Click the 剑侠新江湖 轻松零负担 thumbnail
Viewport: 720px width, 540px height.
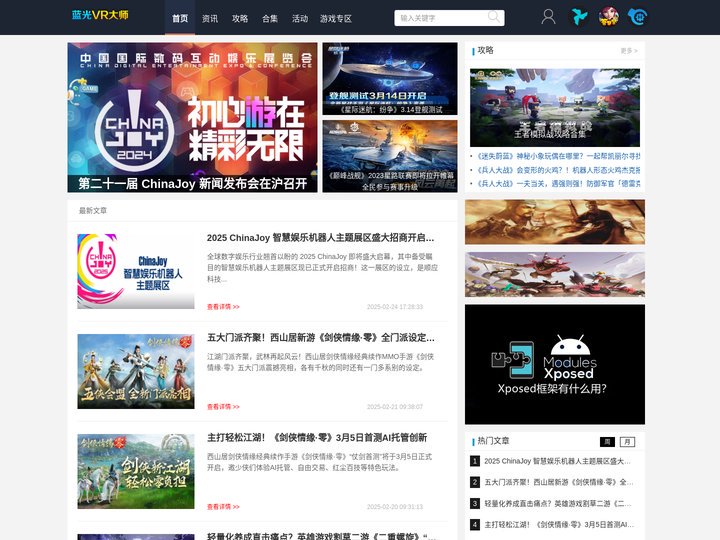point(136,472)
